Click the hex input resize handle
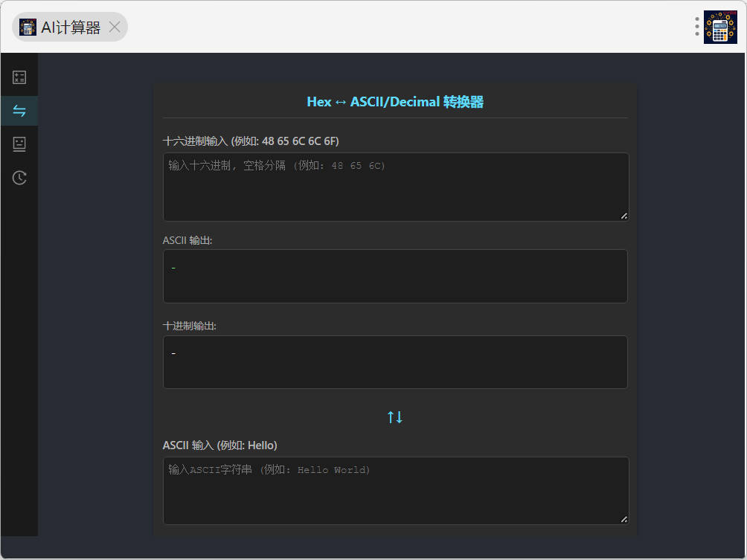Screen dimensions: 747x560 click(623, 216)
